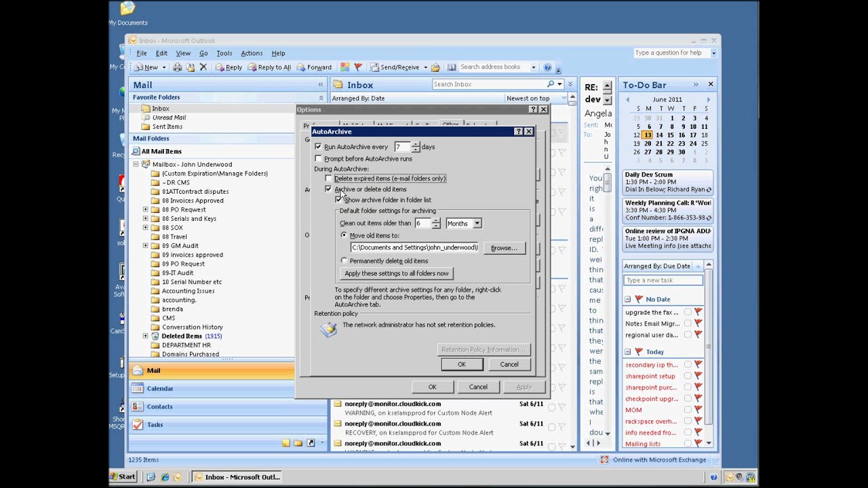Click the Delete X toolbar icon

(x=203, y=67)
